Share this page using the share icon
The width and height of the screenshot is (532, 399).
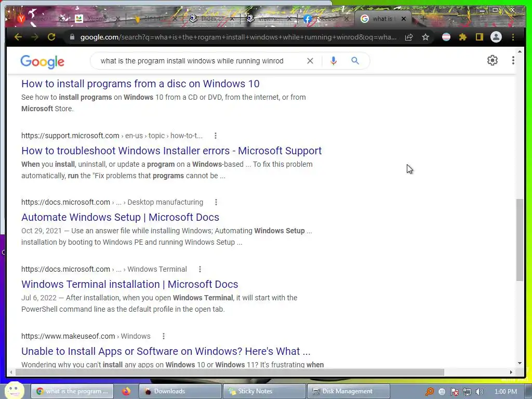(409, 37)
